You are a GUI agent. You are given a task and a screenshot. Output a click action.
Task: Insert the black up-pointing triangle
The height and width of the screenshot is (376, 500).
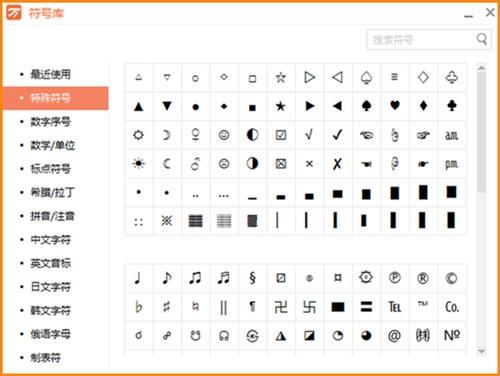[x=138, y=106]
